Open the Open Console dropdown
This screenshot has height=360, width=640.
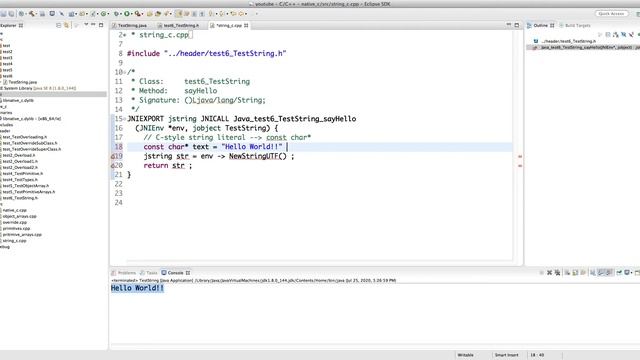click(x=637, y=273)
